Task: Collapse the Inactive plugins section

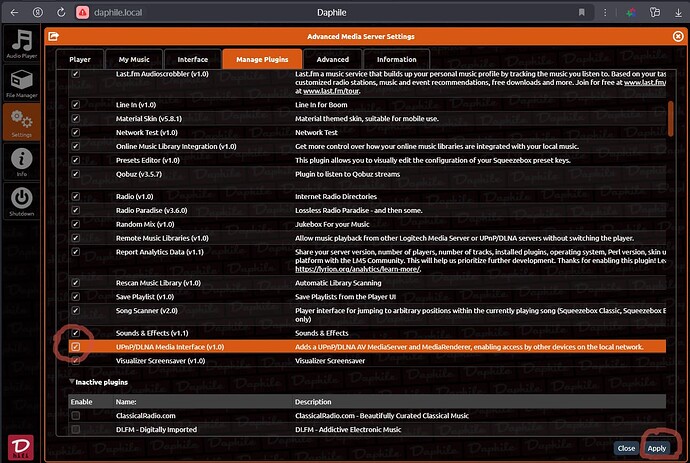Action: pos(72,382)
